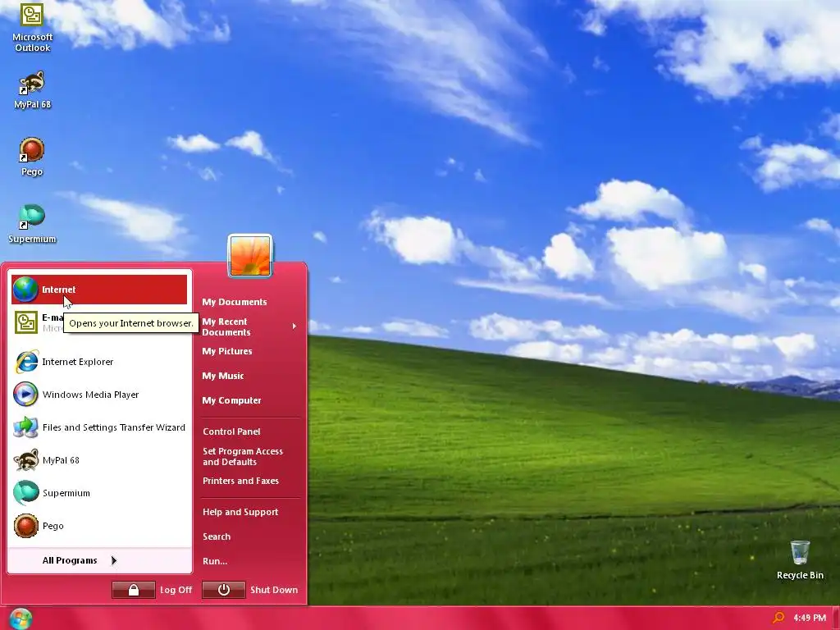Click the Start orb on the taskbar
The image size is (840, 630).
point(21,619)
